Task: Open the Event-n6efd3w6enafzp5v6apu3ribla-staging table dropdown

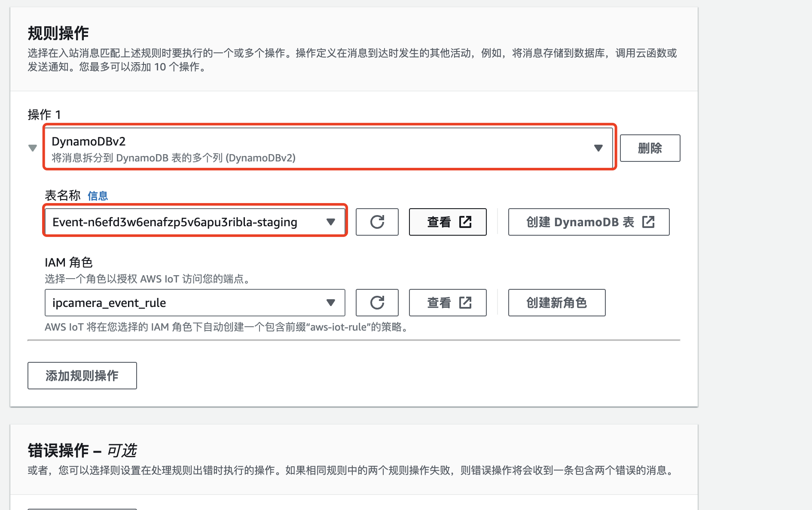Action: click(x=195, y=222)
